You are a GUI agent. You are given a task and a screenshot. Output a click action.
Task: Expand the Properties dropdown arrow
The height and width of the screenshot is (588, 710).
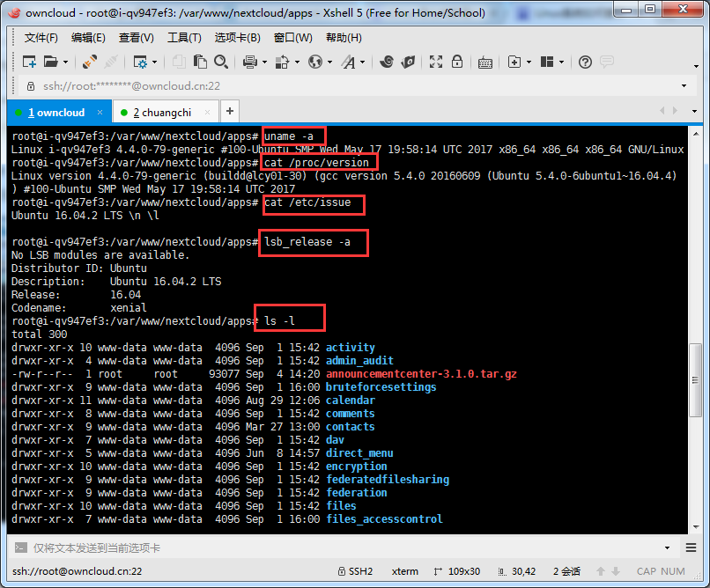[154, 62]
